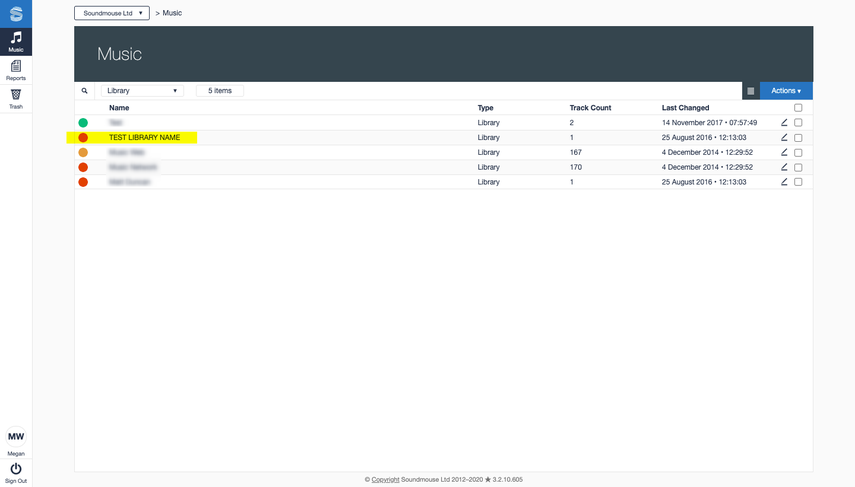The height and width of the screenshot is (487, 855).
Task: Open TEST LIBRARY NAME library
Action: point(144,137)
